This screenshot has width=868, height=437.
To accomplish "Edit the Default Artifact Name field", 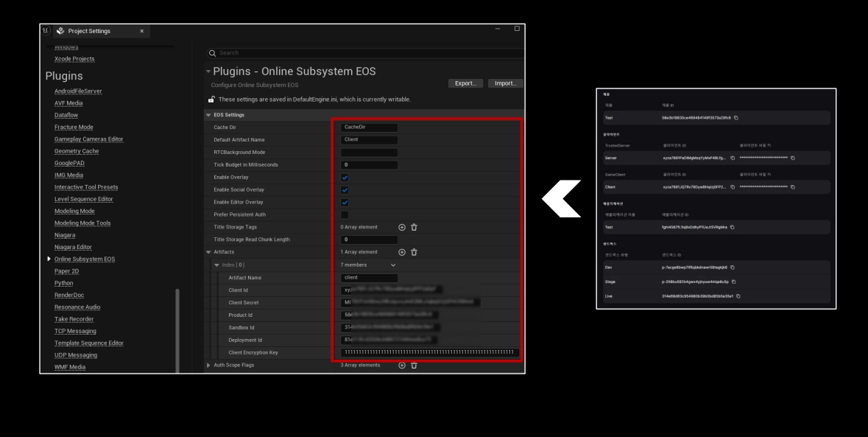I will point(370,139).
